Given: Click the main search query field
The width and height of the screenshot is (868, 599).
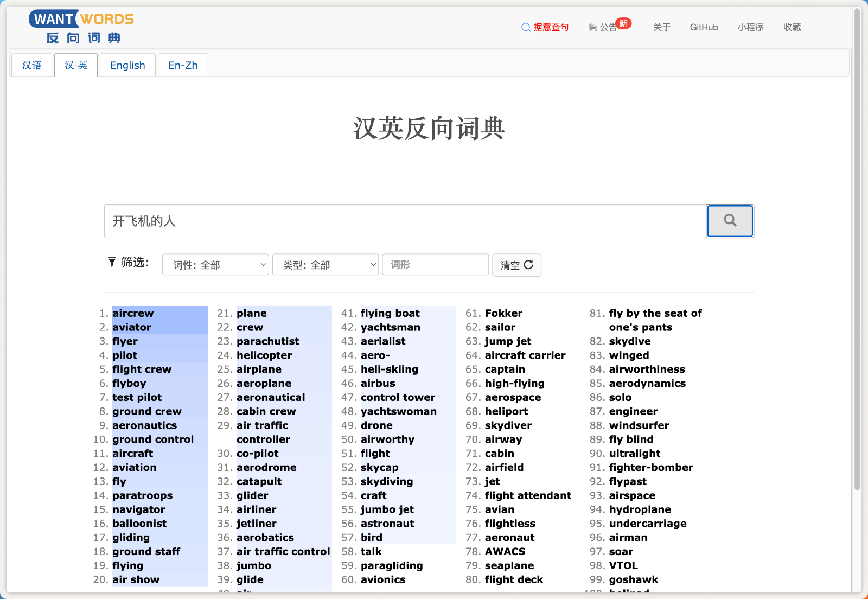Looking at the screenshot, I should coord(404,221).
